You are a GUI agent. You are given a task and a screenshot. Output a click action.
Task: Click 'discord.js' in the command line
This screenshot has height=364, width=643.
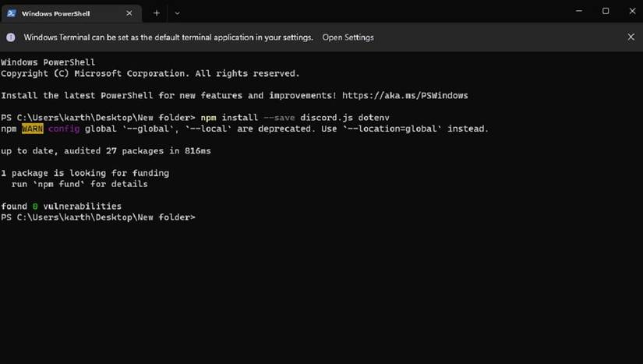pos(327,118)
